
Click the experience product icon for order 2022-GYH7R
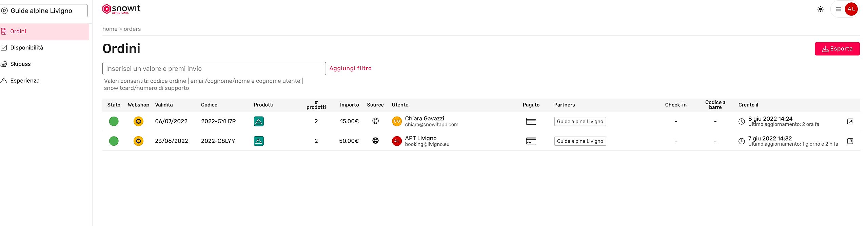coord(259,121)
